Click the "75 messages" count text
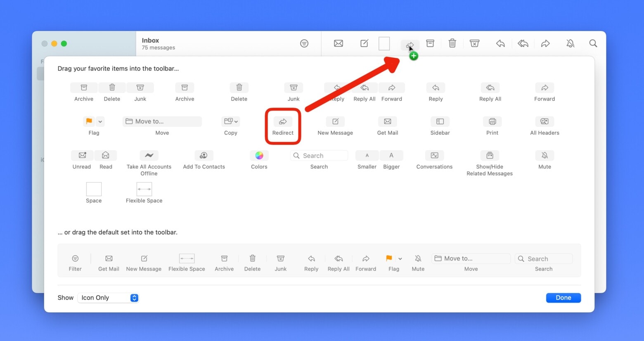The height and width of the screenshot is (341, 644). click(159, 47)
